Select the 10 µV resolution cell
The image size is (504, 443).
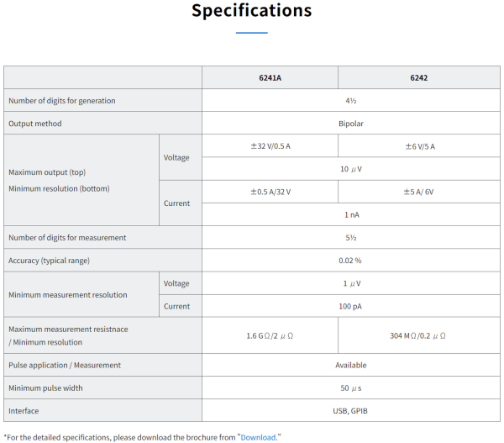tap(351, 169)
